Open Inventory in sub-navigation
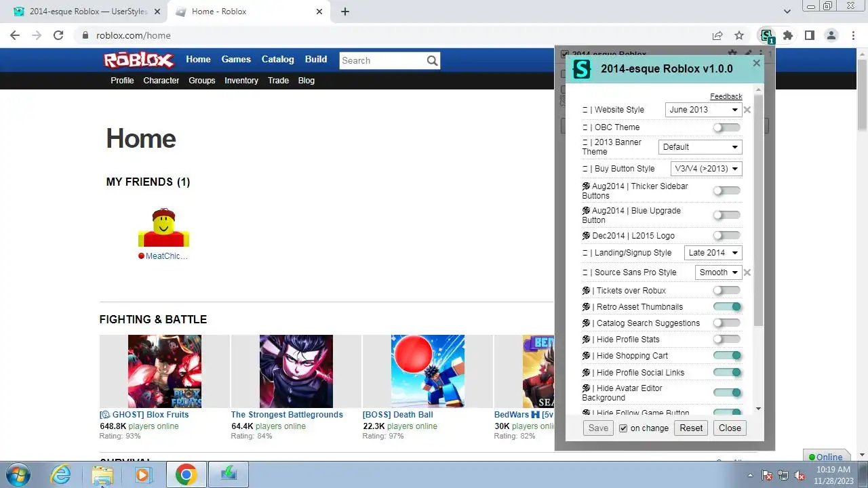 coord(241,81)
